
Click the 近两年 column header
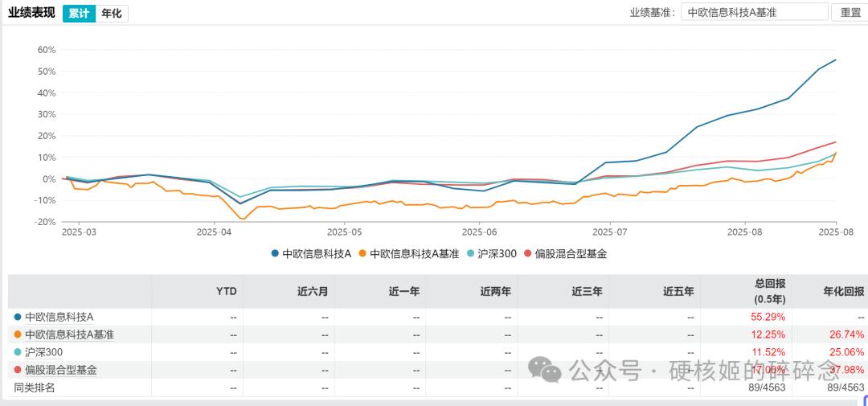[x=497, y=291]
